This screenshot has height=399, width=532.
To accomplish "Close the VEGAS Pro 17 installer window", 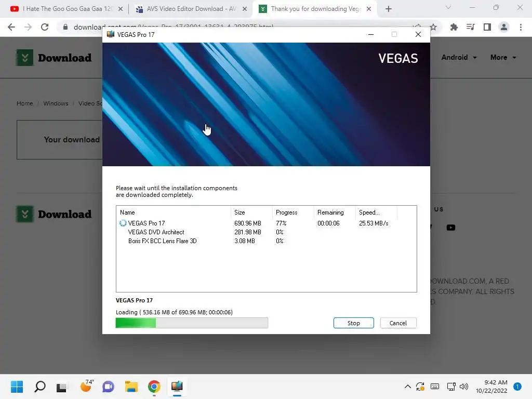I will pyautogui.click(x=418, y=34).
